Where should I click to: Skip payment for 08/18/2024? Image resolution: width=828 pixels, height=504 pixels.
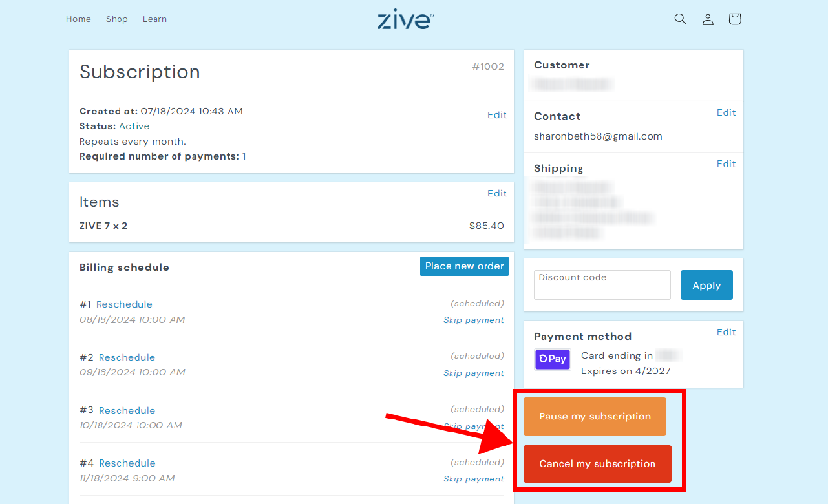pos(474,320)
